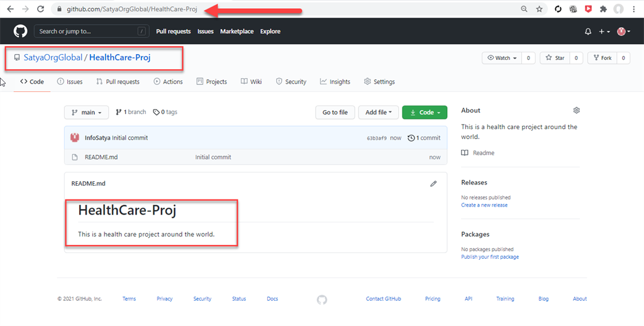This screenshot has height=326, width=644.
Task: Open the Pull requests repository tab
Action: pyautogui.click(x=118, y=81)
